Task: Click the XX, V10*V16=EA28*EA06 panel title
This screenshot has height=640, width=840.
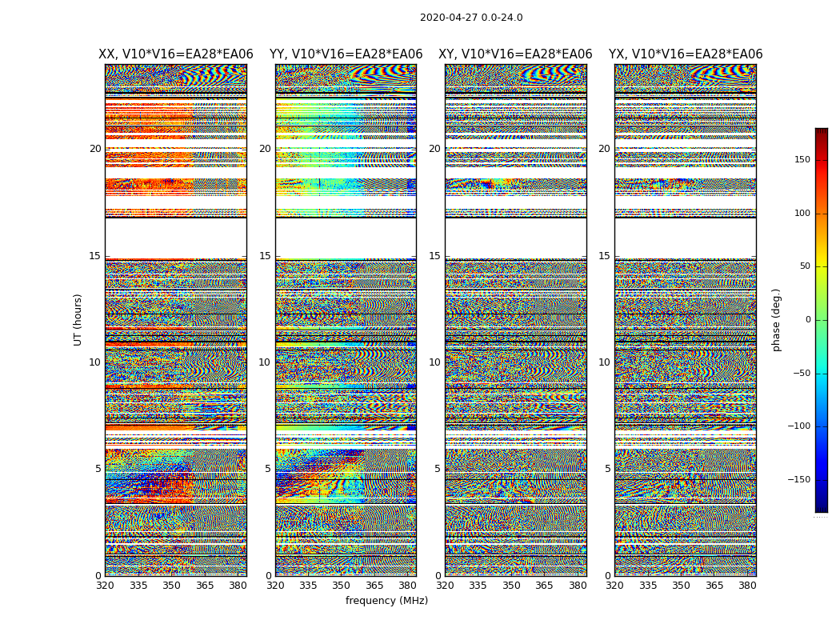Action: [x=176, y=54]
